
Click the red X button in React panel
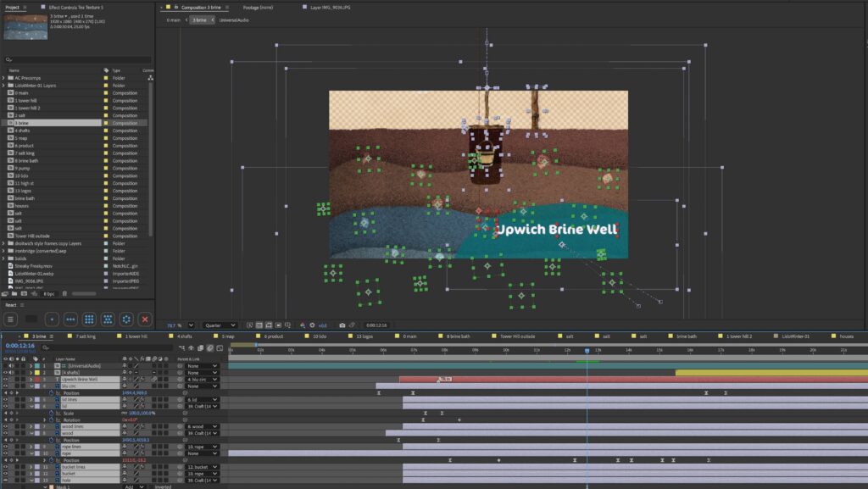tap(145, 320)
